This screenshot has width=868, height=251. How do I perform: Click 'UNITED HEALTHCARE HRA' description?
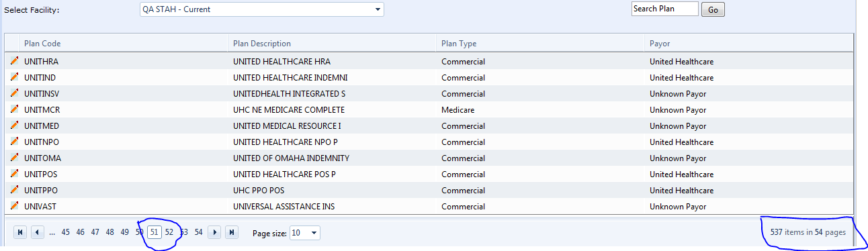[281, 62]
